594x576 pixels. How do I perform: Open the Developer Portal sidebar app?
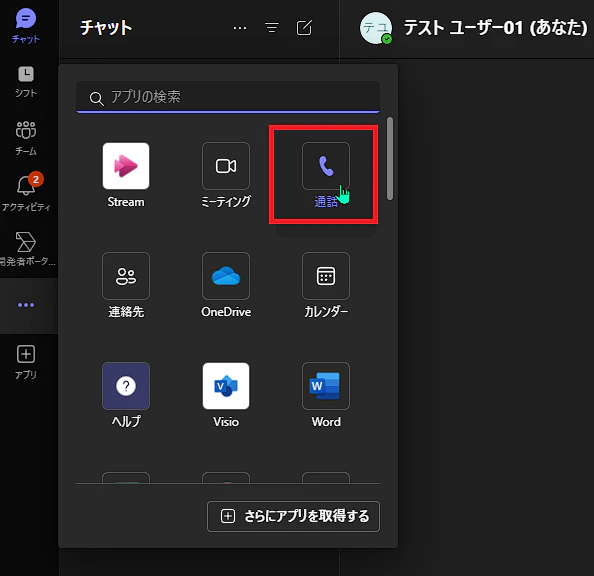tap(26, 249)
